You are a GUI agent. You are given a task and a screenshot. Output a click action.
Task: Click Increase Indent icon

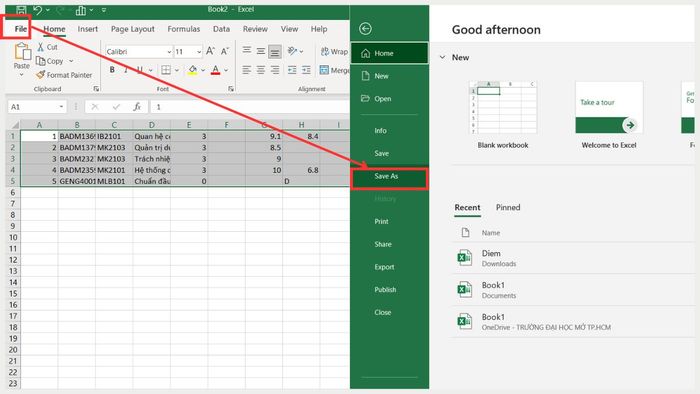coord(306,70)
